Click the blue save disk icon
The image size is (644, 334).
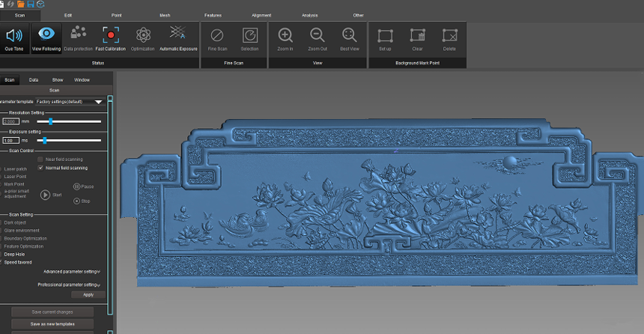tap(31, 4)
